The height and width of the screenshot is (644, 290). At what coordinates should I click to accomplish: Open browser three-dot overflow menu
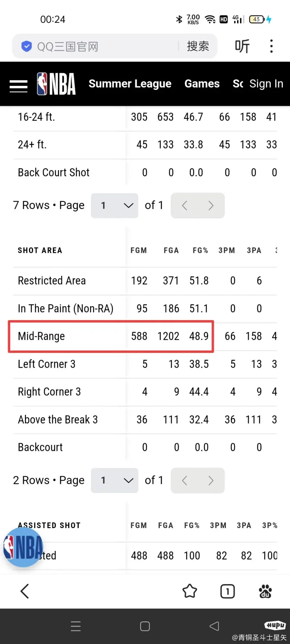(271, 46)
